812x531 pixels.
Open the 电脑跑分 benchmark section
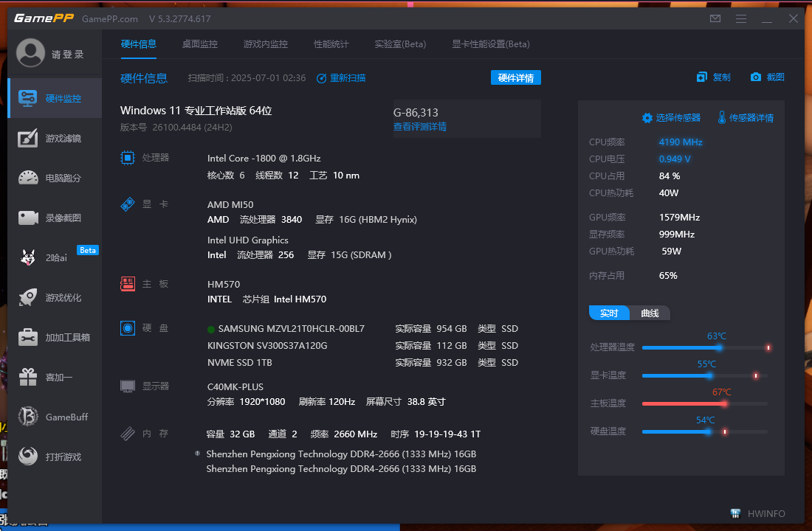(55, 178)
